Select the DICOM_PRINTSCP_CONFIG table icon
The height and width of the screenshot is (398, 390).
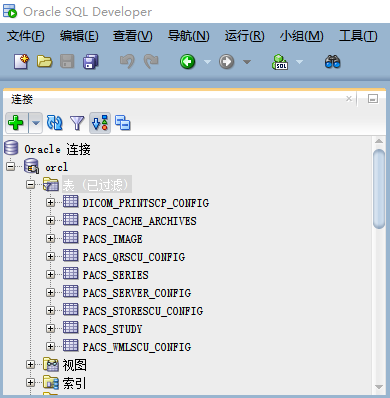[70, 202]
